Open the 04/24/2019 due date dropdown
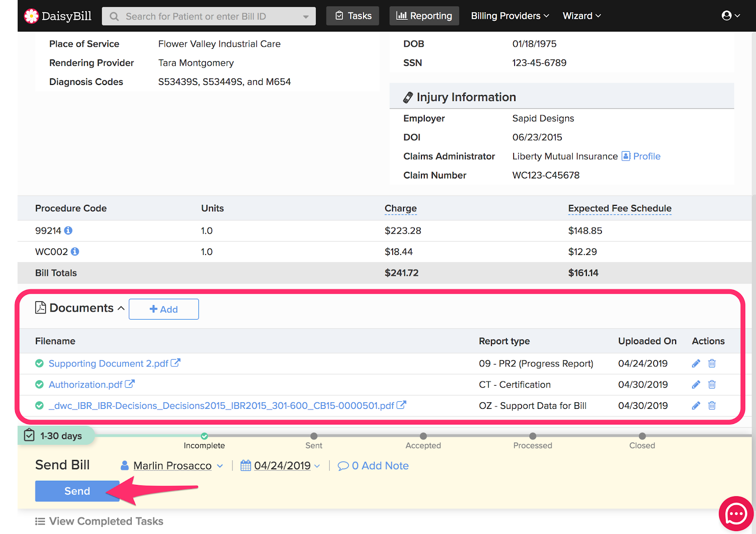Viewport: 756px width, 534px height. pyautogui.click(x=317, y=466)
